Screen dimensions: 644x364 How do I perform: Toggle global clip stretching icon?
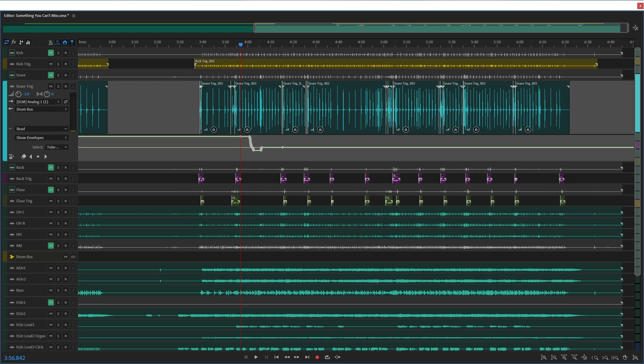click(57, 42)
